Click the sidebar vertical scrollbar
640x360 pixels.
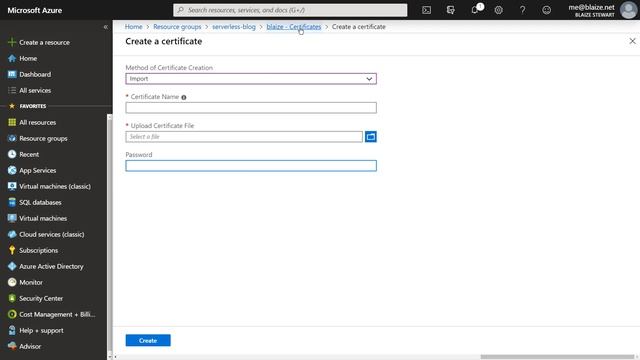click(x=109, y=235)
